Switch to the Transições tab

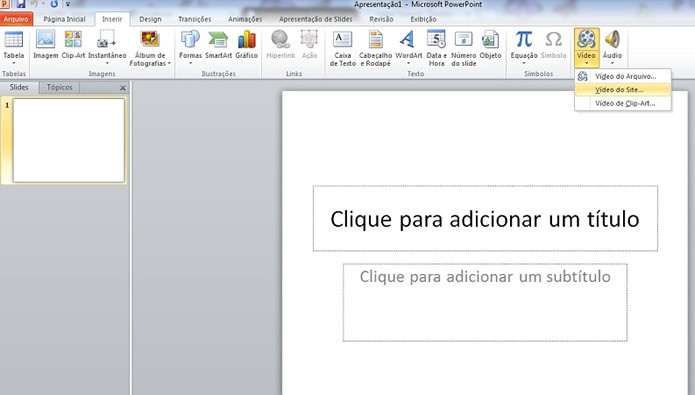[195, 19]
